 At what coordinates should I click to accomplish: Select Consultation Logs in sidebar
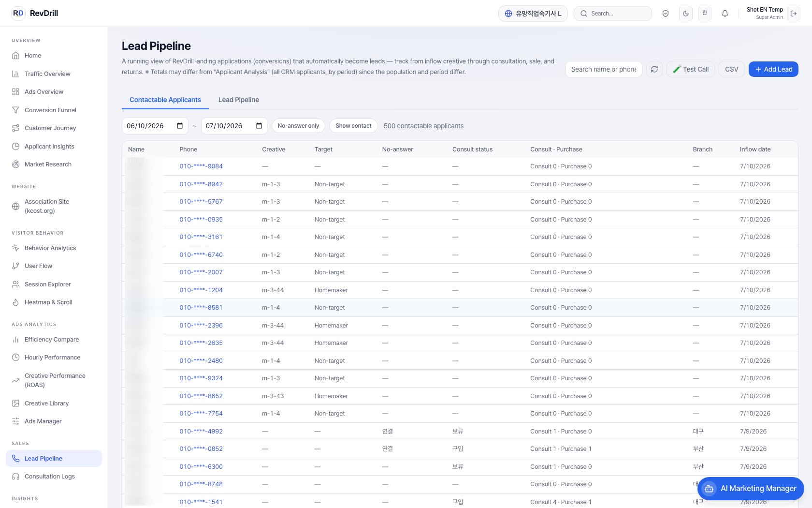[54, 477]
